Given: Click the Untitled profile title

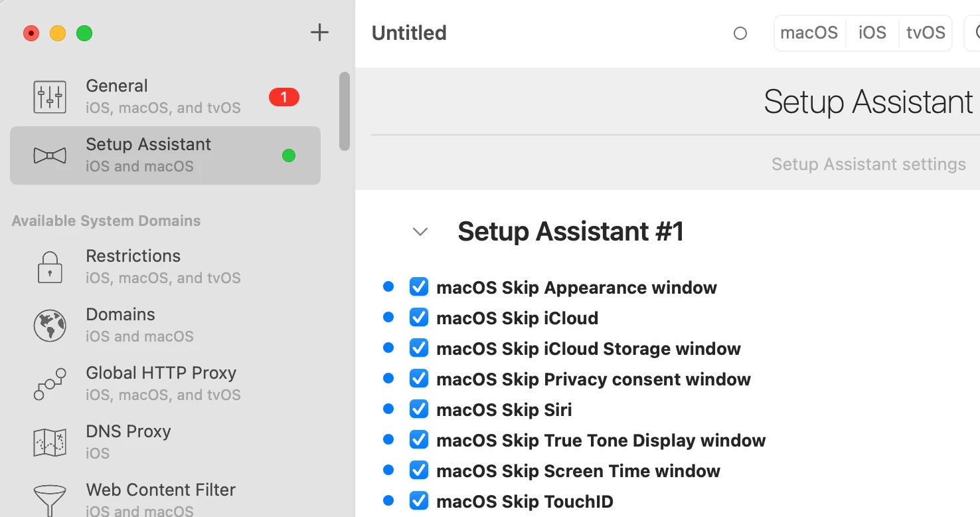Looking at the screenshot, I should (x=409, y=33).
